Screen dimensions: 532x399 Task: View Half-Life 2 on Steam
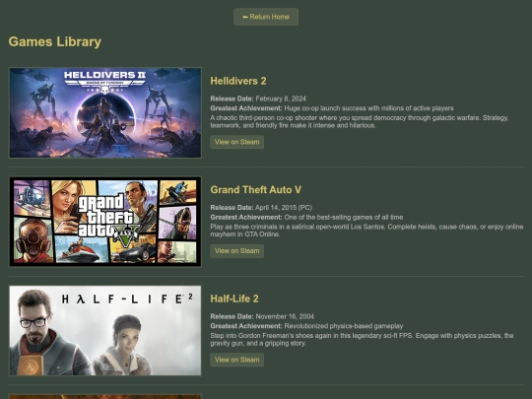pos(236,360)
